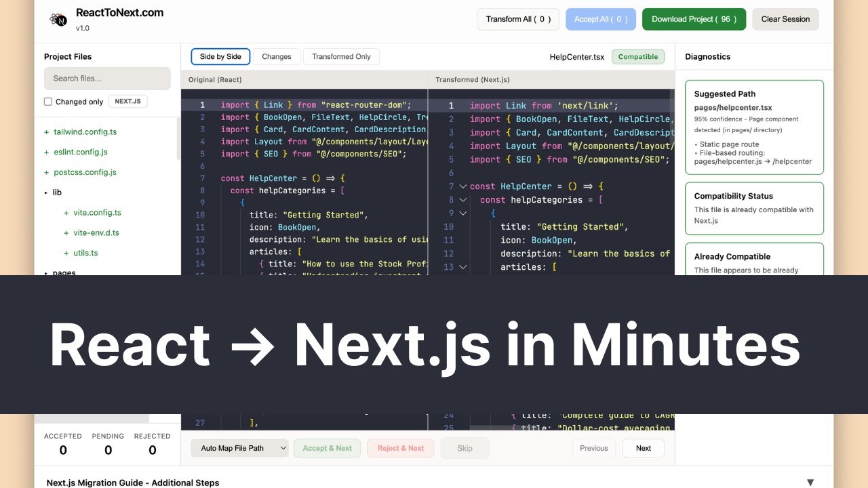Image resolution: width=868 pixels, height=488 pixels.
Task: Click the Already Compatible diagnostics card
Action: (754, 259)
